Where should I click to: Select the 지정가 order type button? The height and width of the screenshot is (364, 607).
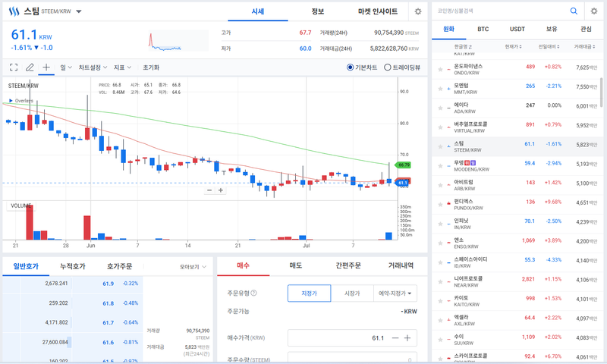point(310,293)
